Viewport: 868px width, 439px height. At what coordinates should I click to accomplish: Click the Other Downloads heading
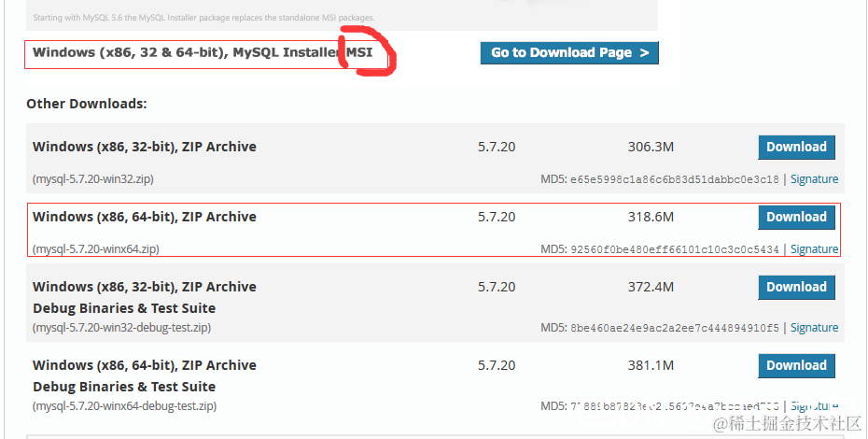(x=87, y=104)
